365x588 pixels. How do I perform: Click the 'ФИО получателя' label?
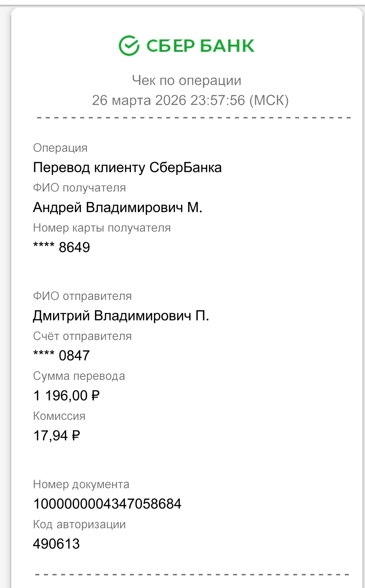click(x=79, y=188)
